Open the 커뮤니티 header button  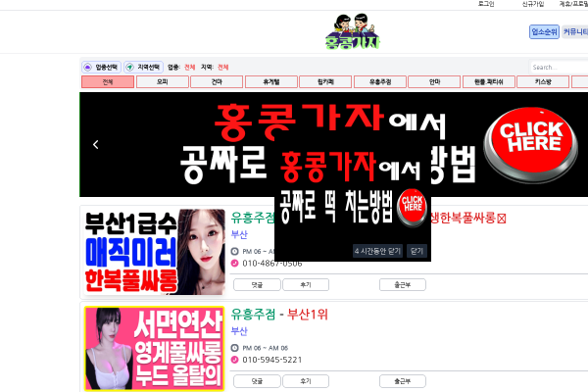[575, 32]
